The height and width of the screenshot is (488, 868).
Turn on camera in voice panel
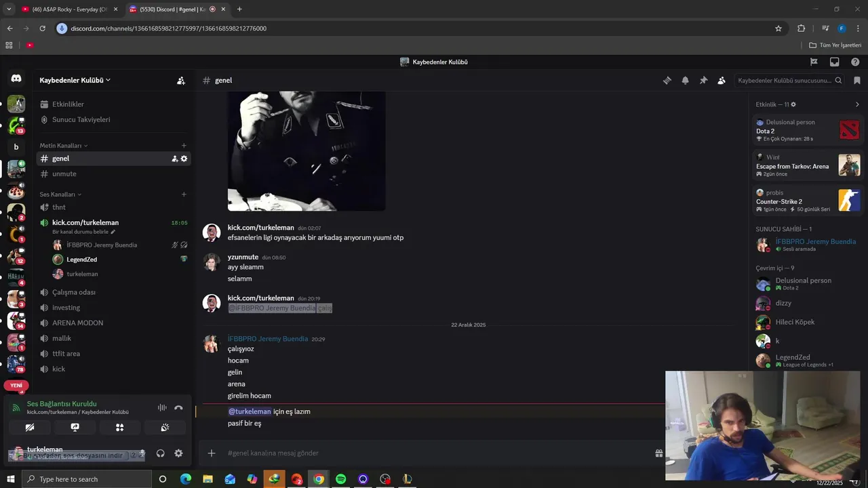tap(30, 428)
